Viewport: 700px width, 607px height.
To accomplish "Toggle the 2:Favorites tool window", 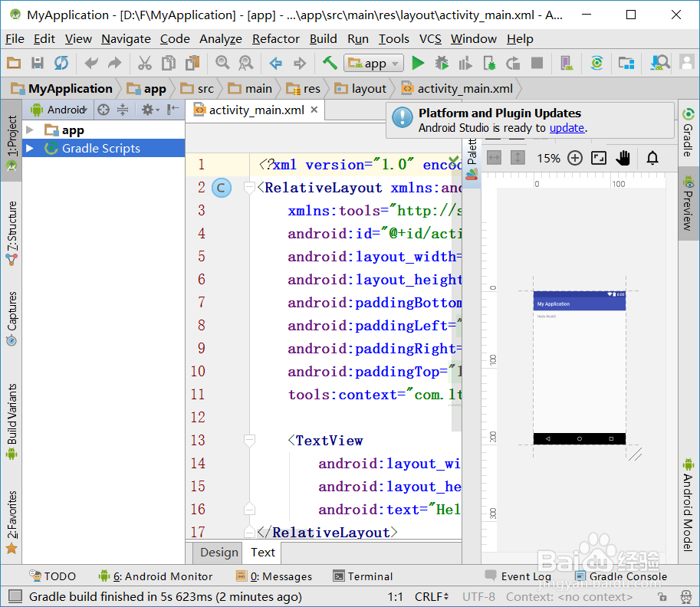I will (x=12, y=521).
